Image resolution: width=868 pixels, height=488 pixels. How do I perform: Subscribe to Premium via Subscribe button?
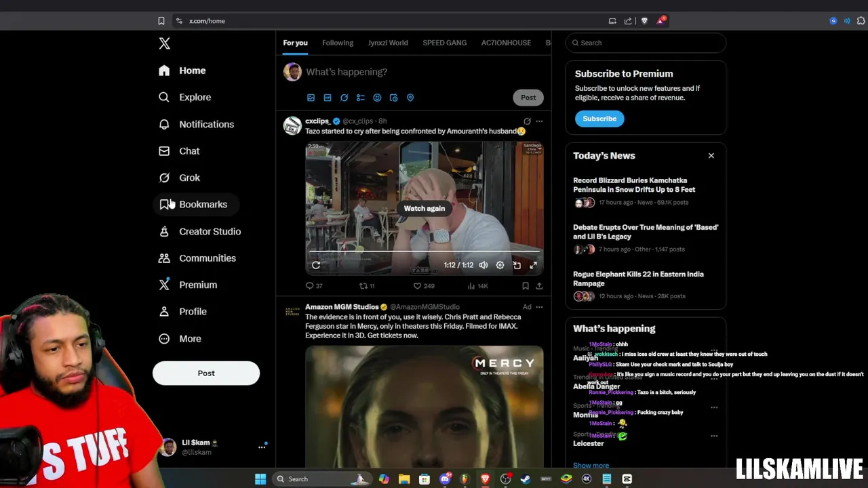point(599,119)
